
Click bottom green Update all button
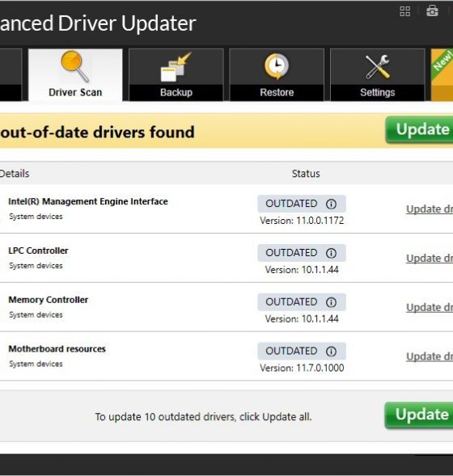[419, 415]
